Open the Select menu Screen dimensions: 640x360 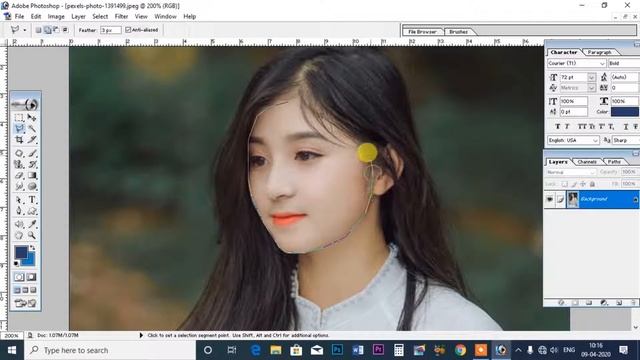coord(100,16)
